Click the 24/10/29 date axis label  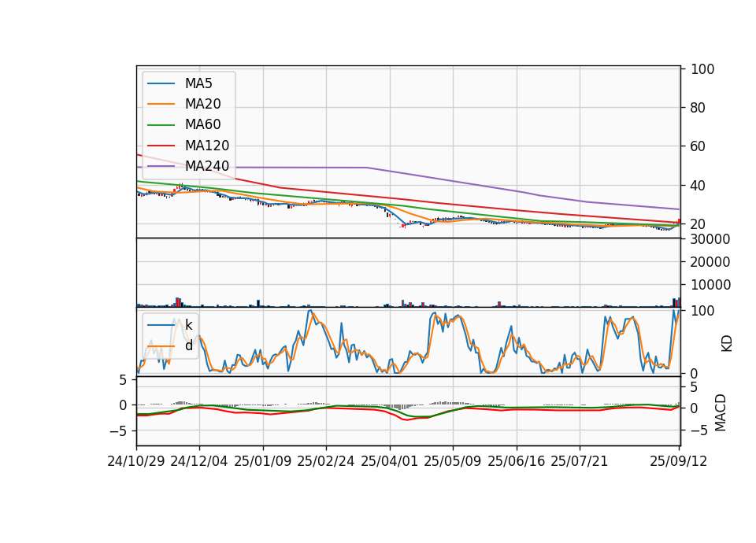pos(136,461)
